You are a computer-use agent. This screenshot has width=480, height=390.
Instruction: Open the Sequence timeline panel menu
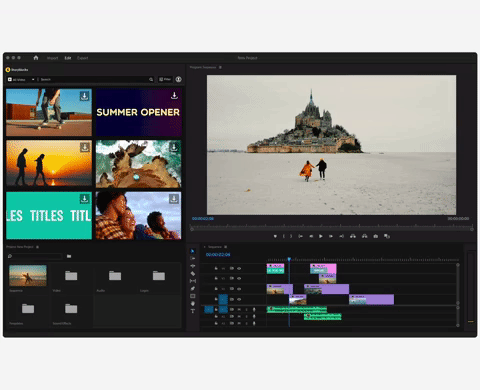[226, 247]
